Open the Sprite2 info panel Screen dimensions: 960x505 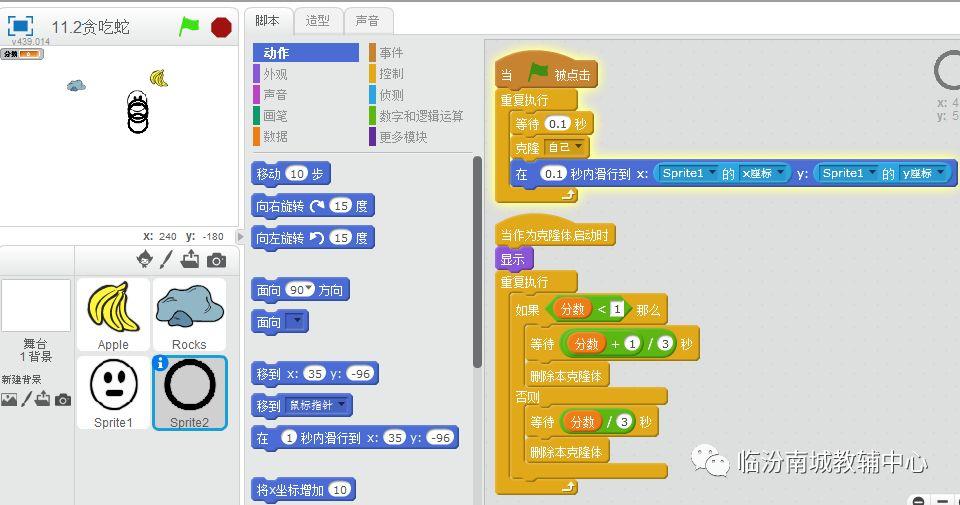(x=162, y=364)
